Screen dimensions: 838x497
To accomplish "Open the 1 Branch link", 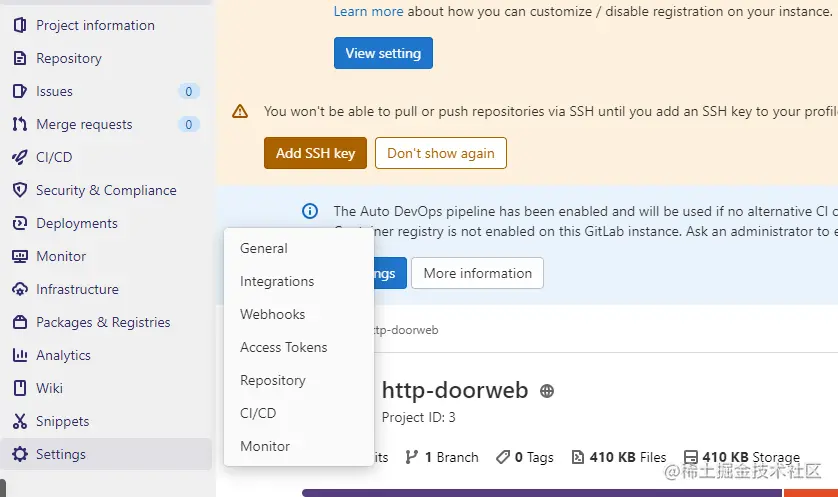I will click(442, 457).
